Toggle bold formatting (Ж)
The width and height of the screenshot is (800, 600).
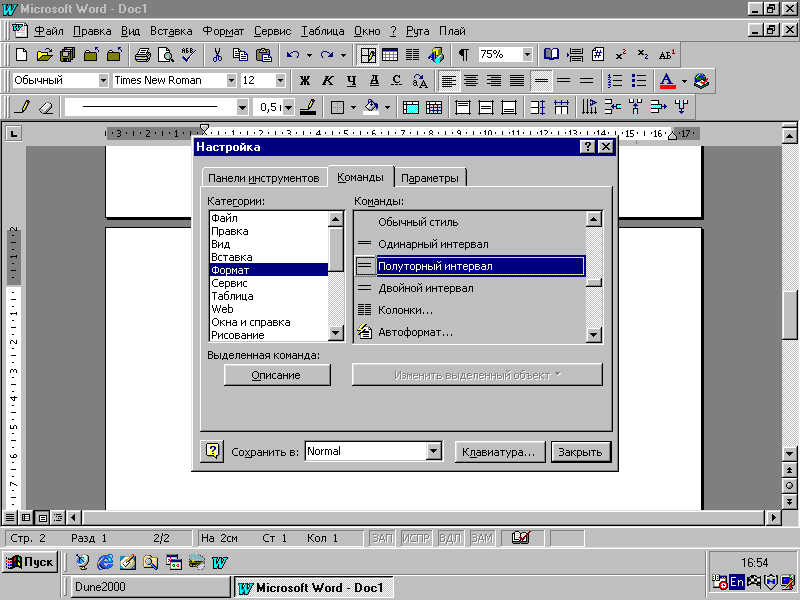click(x=304, y=80)
